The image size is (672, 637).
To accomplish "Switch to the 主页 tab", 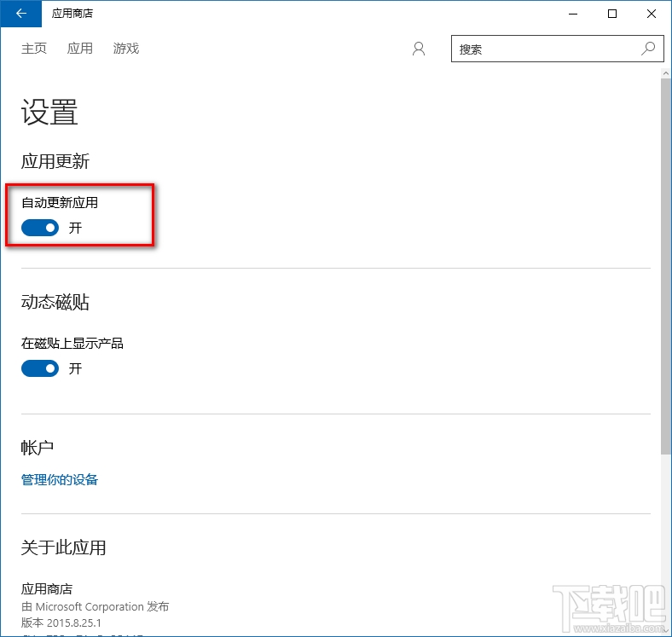I will (x=34, y=49).
